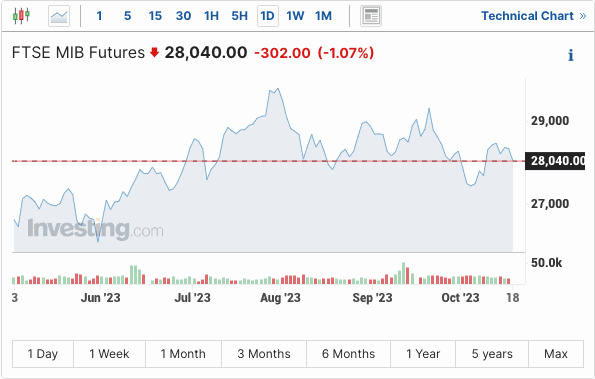The height and width of the screenshot is (379, 595).
Task: Click the 27,000 price axis label
Action: click(550, 204)
